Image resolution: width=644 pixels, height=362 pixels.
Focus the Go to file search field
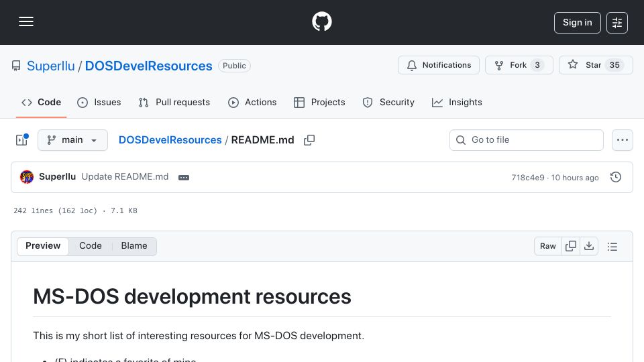[x=527, y=140]
